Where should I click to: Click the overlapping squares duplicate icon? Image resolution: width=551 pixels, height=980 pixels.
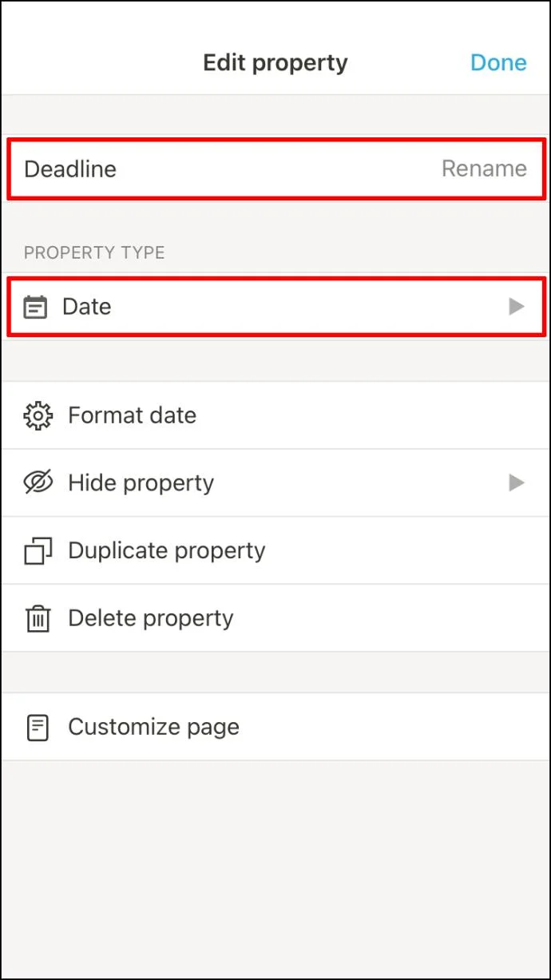[38, 551]
